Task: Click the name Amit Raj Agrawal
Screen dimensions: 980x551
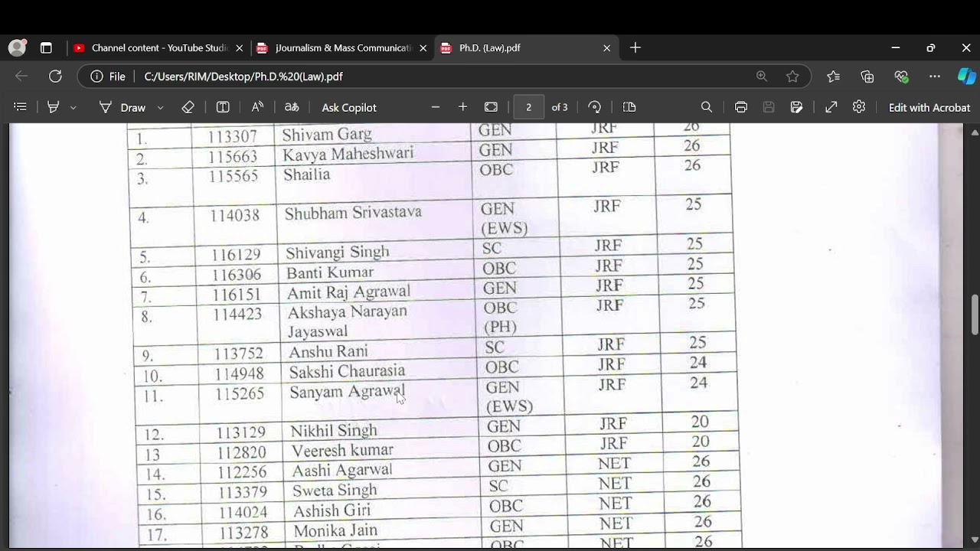Action: (x=348, y=293)
